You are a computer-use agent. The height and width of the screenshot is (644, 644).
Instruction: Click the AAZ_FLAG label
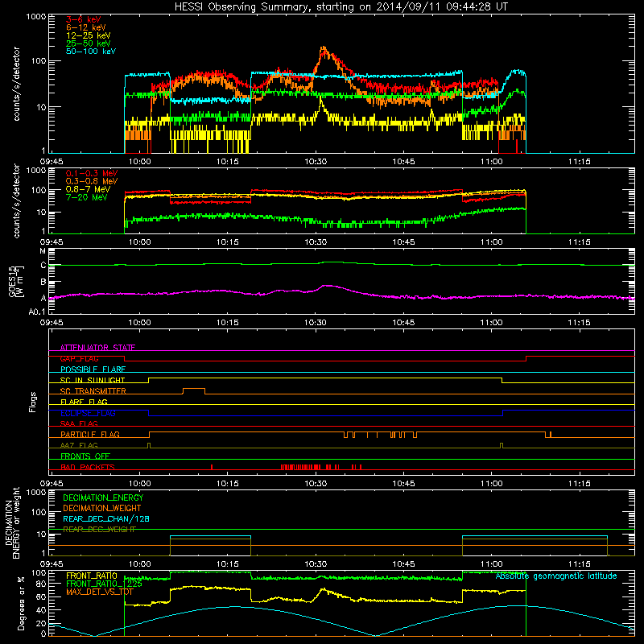79,445
